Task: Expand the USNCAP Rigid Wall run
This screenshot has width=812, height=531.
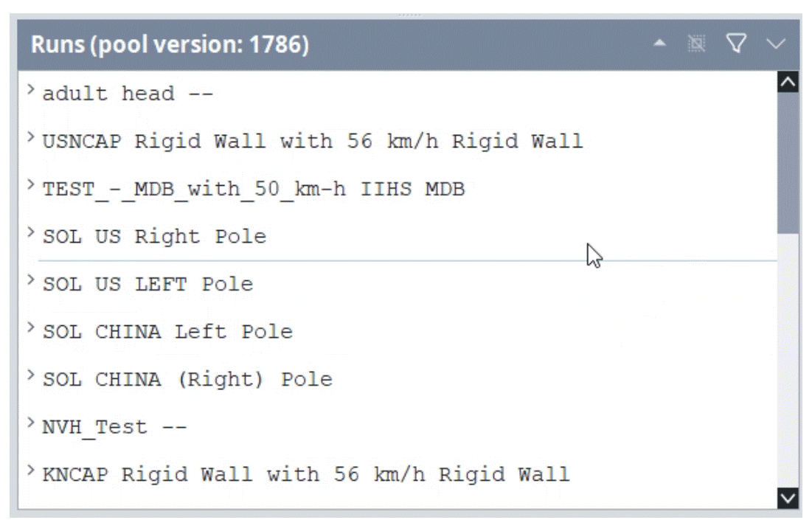Action: [30, 137]
